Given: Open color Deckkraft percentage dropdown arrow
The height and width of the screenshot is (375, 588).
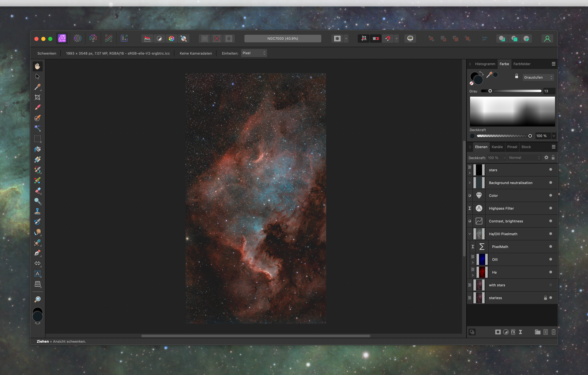Looking at the screenshot, I should [x=554, y=136].
